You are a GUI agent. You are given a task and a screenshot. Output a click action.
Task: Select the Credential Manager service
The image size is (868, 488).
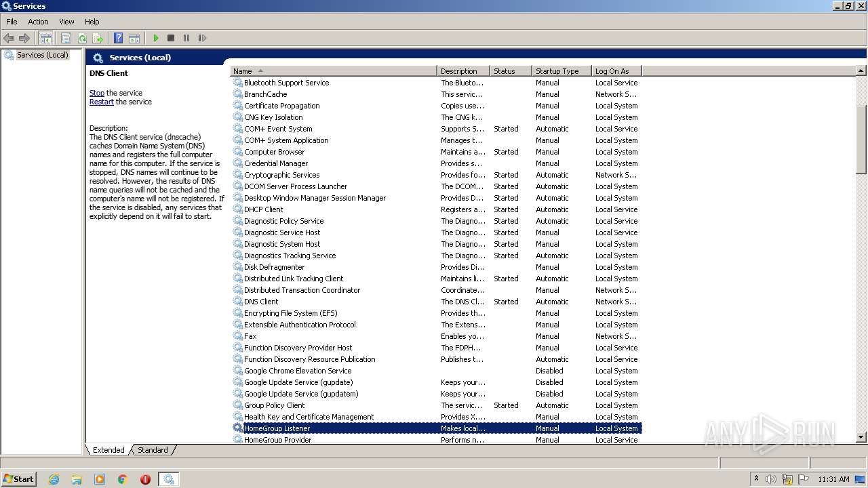point(276,163)
